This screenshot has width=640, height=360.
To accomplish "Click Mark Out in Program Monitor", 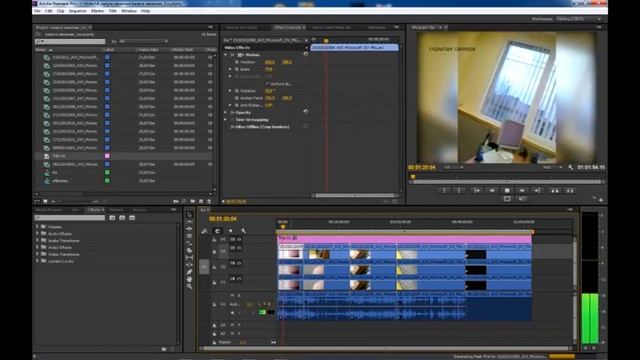I will [x=459, y=191].
